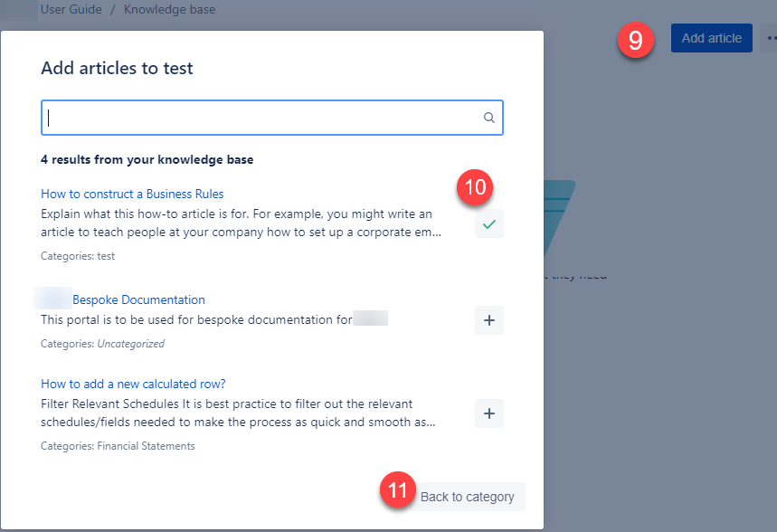Click the search magnifier icon
This screenshot has height=532, width=777.
(488, 118)
